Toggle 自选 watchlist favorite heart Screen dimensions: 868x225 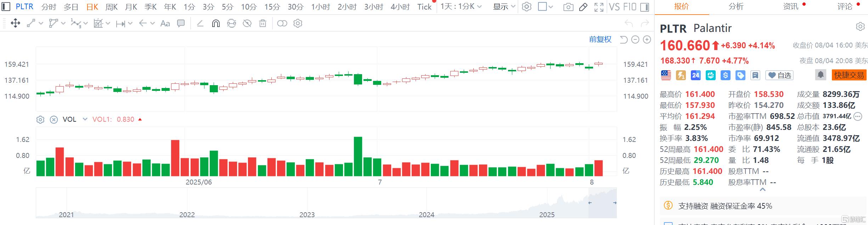pos(779,75)
